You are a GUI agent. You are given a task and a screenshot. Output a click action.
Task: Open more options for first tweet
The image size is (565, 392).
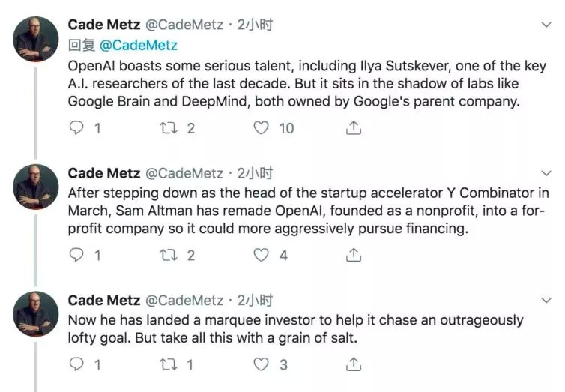click(x=546, y=25)
